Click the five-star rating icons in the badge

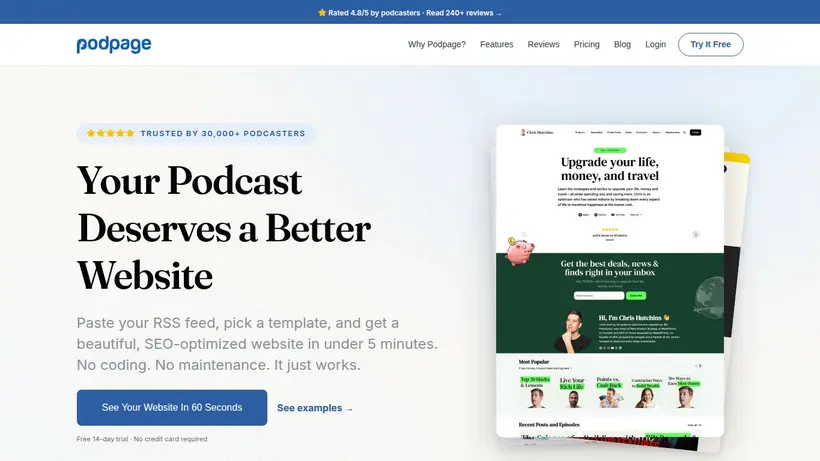(x=110, y=133)
